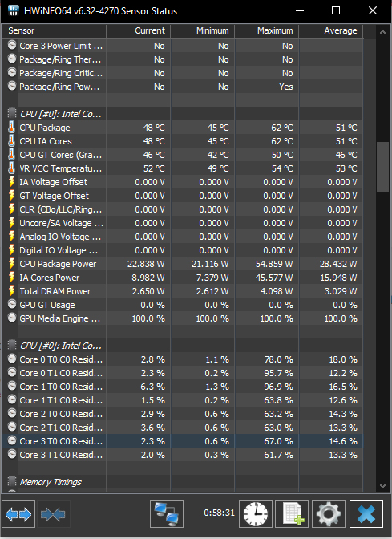Click the Maximum column header

(x=267, y=31)
